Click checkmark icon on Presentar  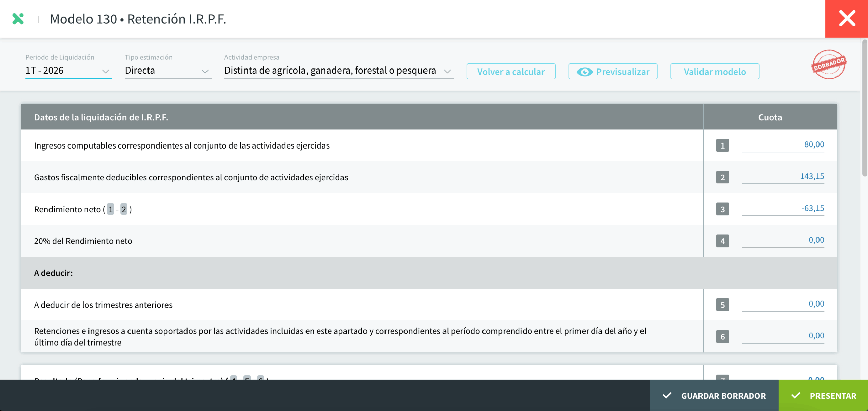click(x=796, y=396)
